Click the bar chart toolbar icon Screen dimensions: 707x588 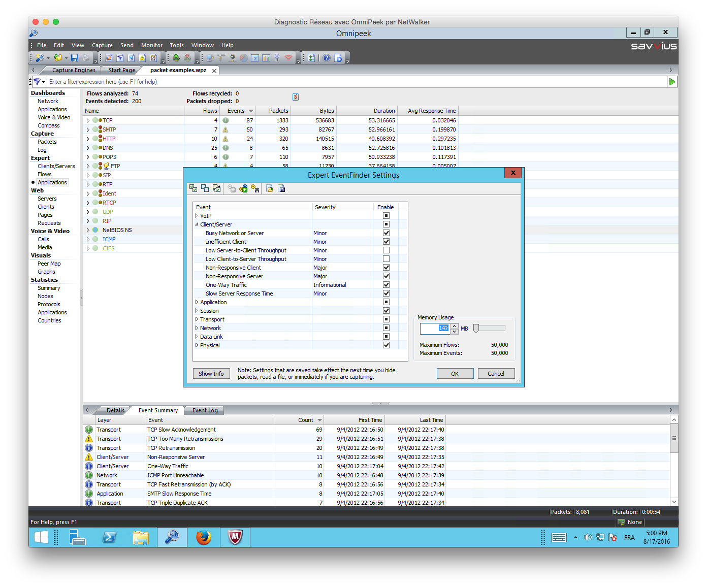coord(266,58)
